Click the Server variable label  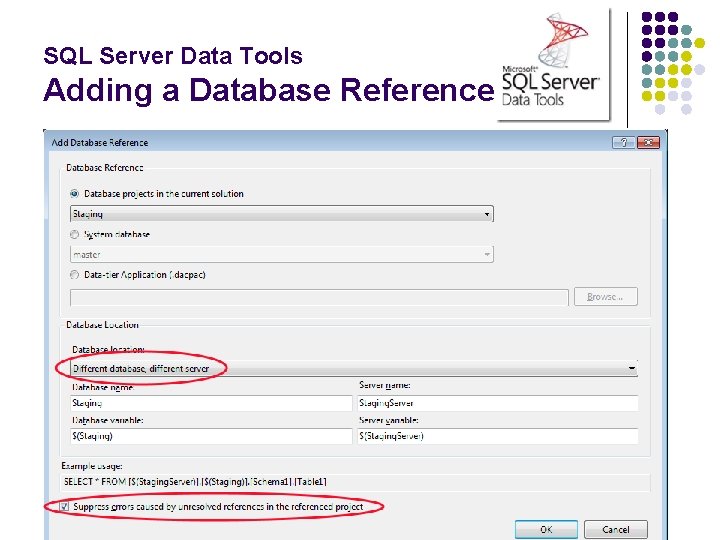[x=388, y=420]
